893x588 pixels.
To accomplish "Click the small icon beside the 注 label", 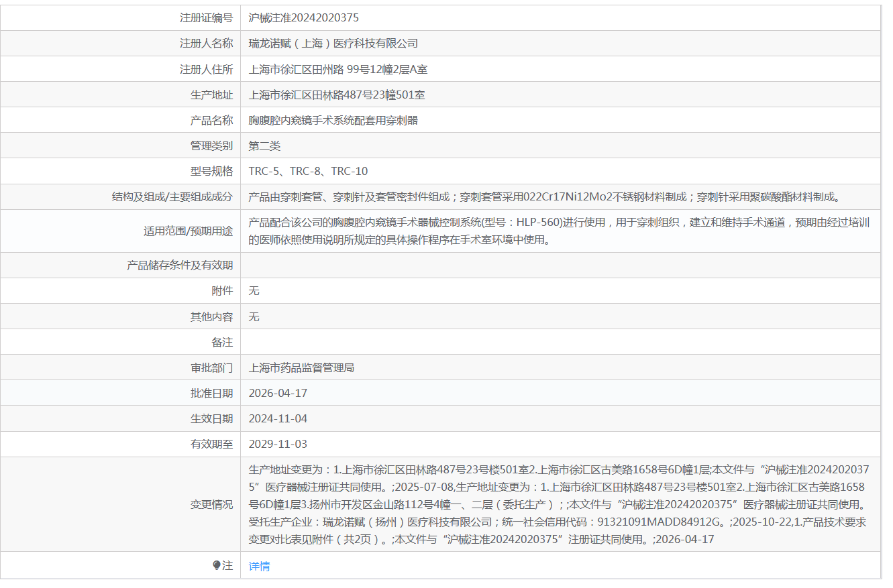I will click(x=217, y=565).
